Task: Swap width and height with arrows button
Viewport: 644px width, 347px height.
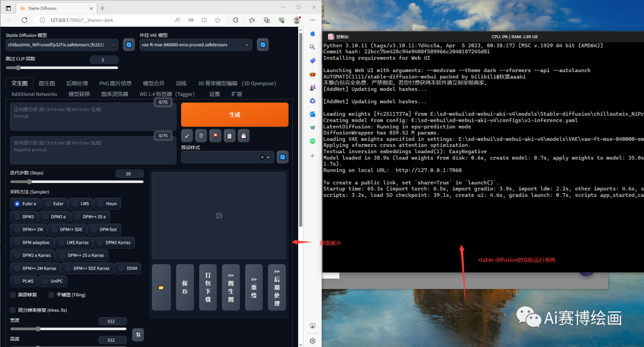Action: click(x=138, y=334)
